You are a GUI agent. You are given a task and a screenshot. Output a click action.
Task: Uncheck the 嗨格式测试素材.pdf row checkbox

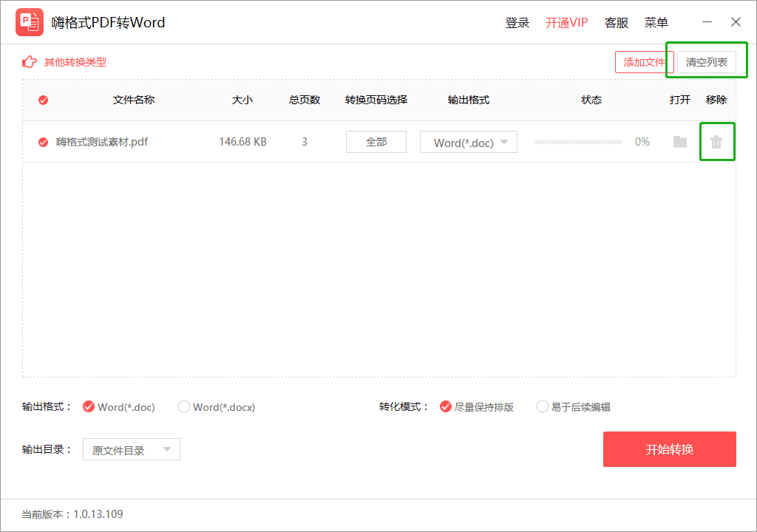(x=44, y=142)
